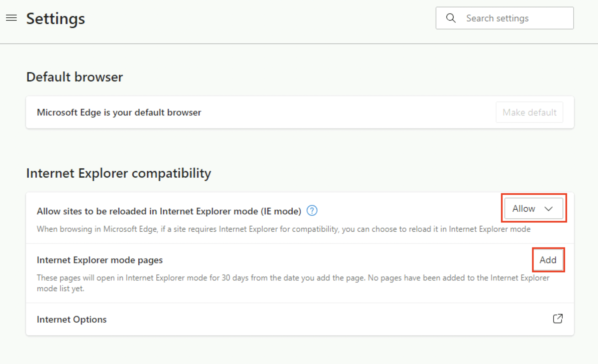The image size is (598, 364).
Task: Open the hamburger settings menu
Action: [11, 18]
